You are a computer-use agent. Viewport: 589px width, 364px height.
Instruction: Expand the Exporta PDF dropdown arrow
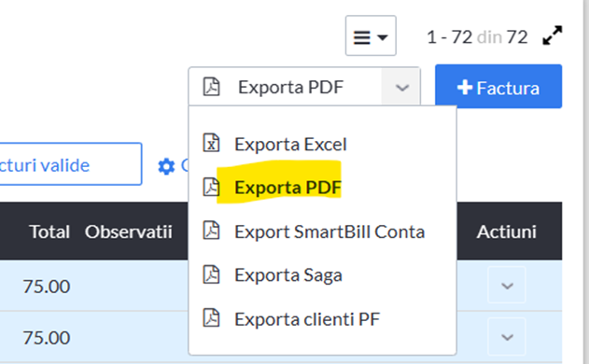[x=401, y=87]
